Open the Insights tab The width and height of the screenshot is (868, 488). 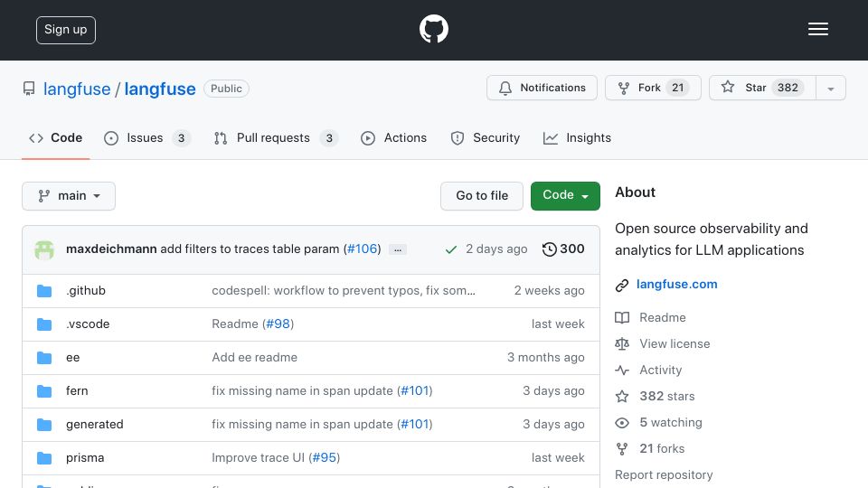[x=578, y=137]
